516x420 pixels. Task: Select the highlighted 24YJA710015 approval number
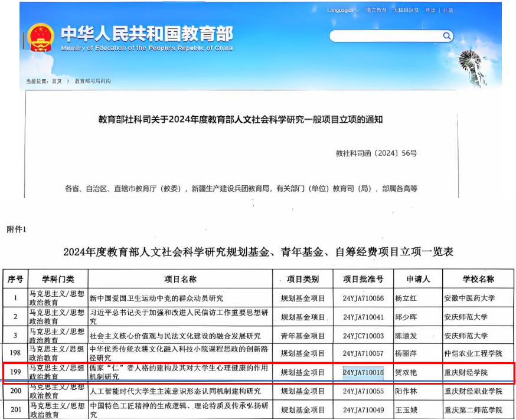pos(363,372)
